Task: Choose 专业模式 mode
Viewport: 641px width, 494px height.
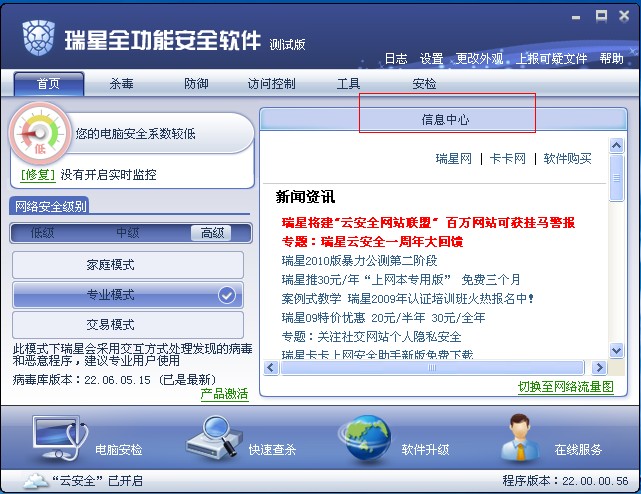Action: (x=128, y=295)
